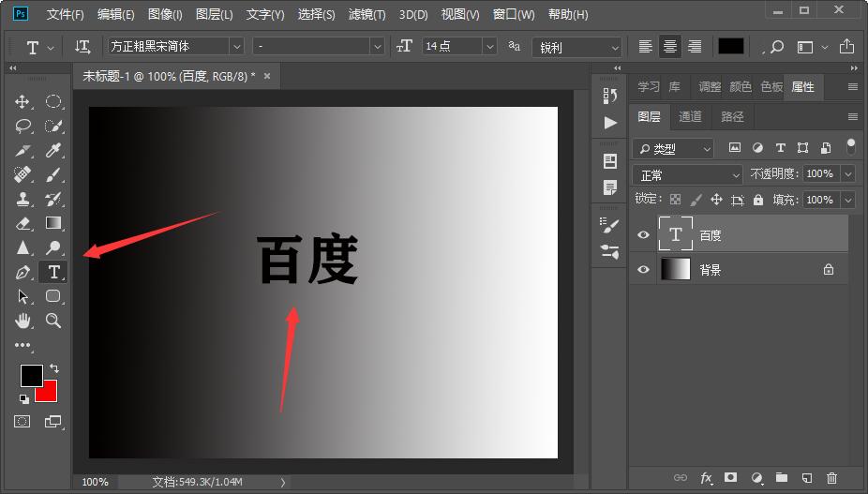
Task: Close the 未标题-1 document tab
Action: pos(267,77)
